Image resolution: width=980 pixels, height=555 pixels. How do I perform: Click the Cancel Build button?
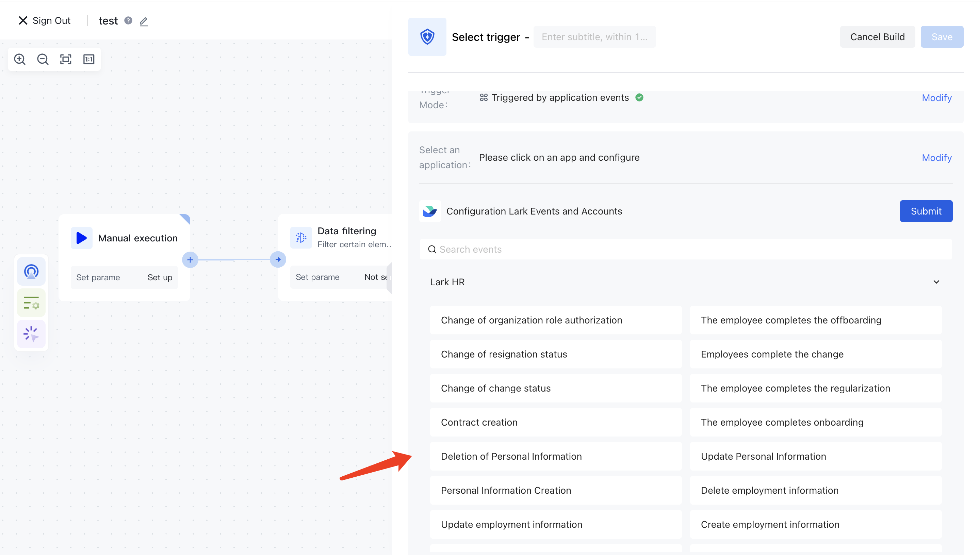point(877,37)
